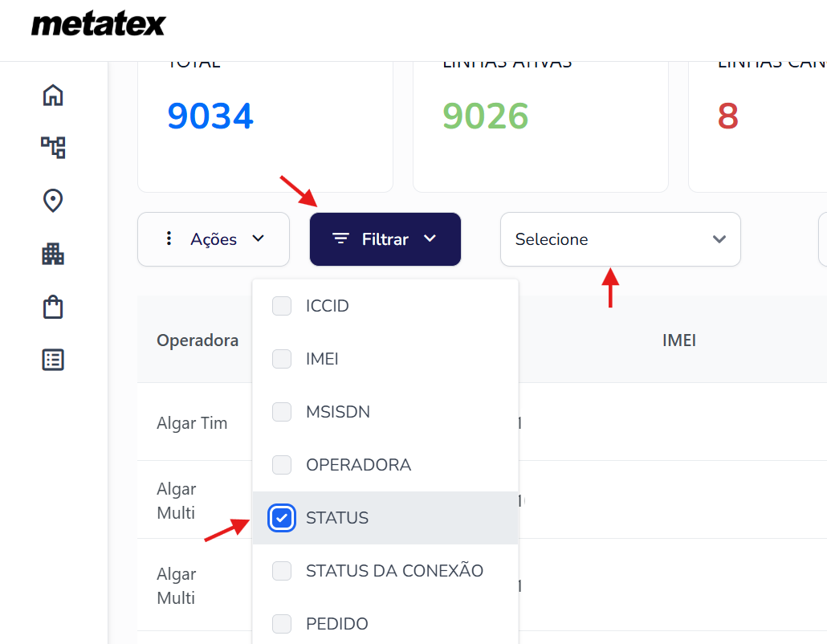827x644 pixels.
Task: Check the OPERADORA filter checkbox
Action: point(282,465)
